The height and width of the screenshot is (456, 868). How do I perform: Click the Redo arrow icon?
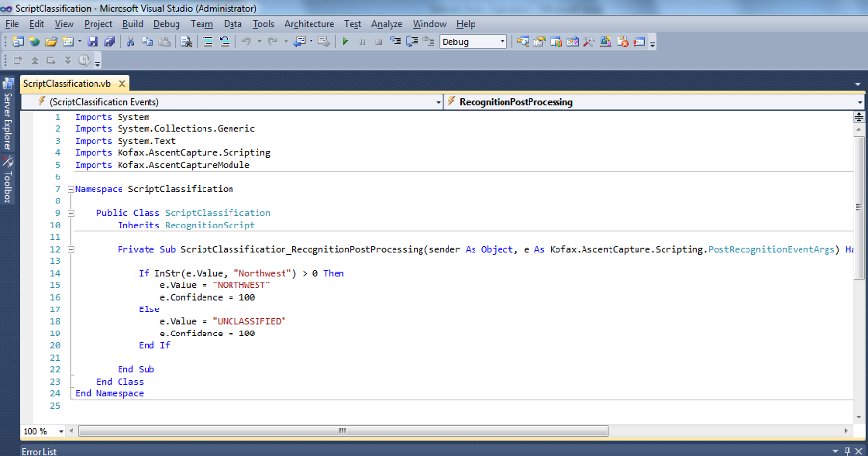click(x=273, y=42)
